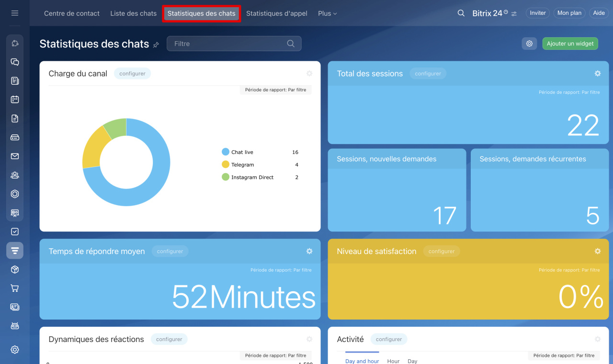Open the gear settings for Total des sessions
The image size is (613, 364).
tap(597, 74)
